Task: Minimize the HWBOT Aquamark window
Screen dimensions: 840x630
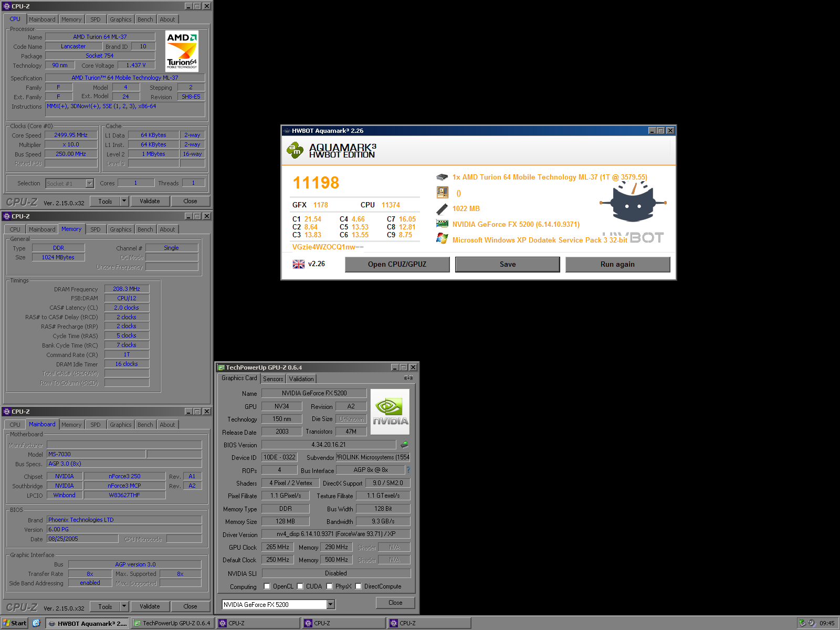Action: click(x=652, y=131)
